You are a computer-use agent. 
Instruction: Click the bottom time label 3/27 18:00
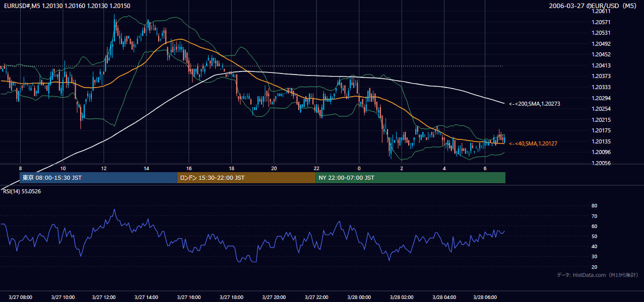[232, 297]
